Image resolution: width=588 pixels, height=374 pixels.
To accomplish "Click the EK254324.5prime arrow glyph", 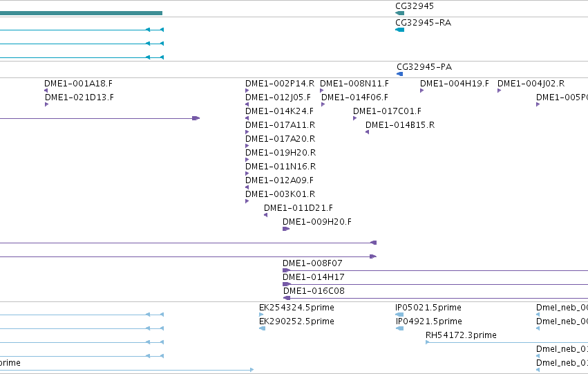I will 261,315.
